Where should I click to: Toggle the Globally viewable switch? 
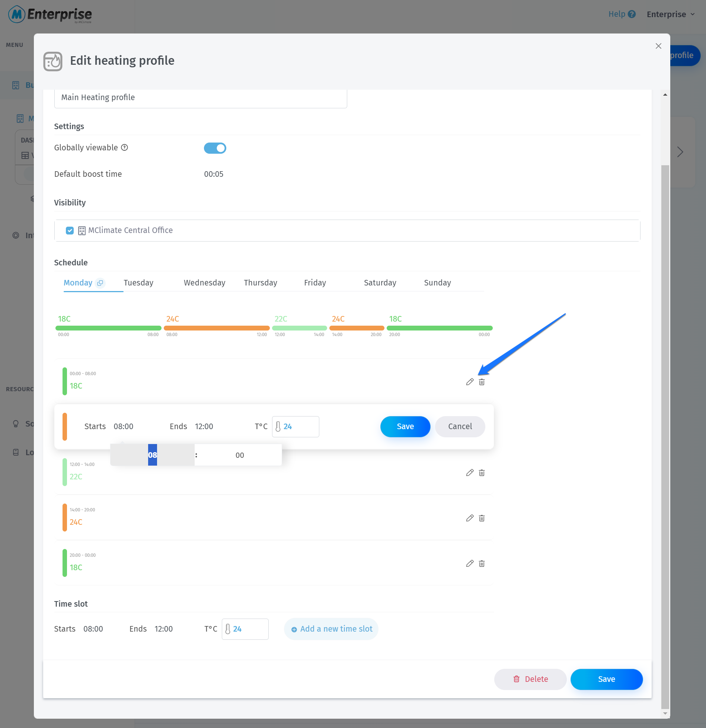pos(215,148)
